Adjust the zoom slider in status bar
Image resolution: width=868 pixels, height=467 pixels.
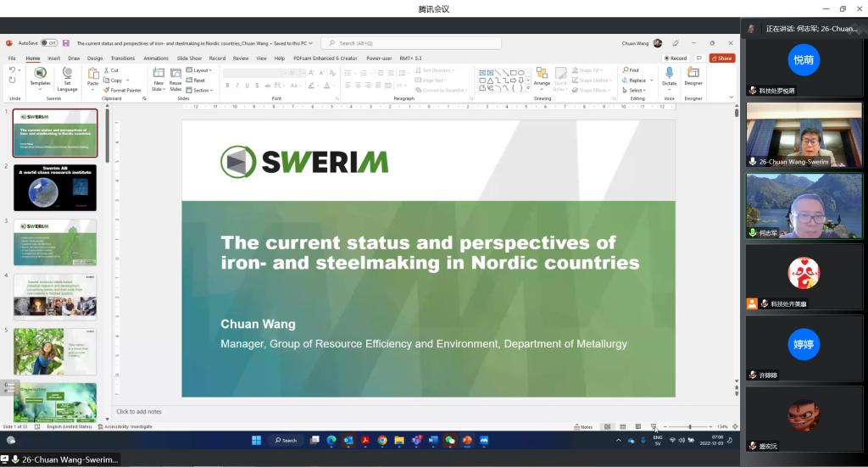[689, 426]
